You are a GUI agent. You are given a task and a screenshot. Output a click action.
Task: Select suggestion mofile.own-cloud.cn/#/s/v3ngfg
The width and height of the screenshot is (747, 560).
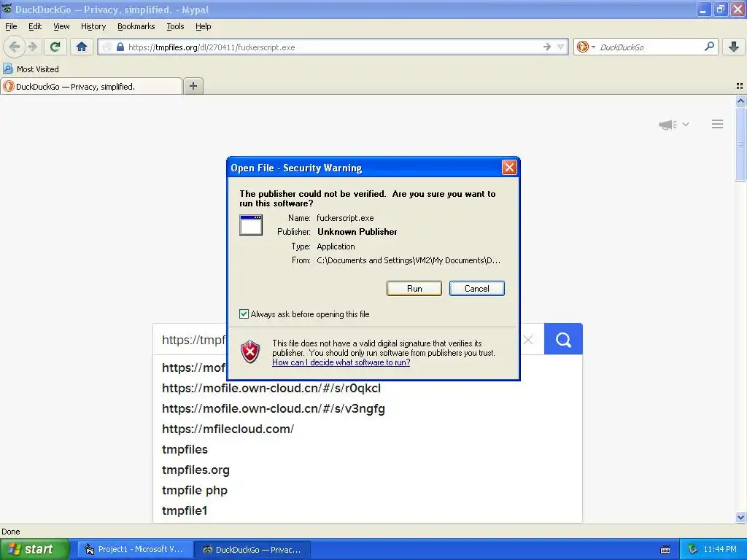(274, 408)
